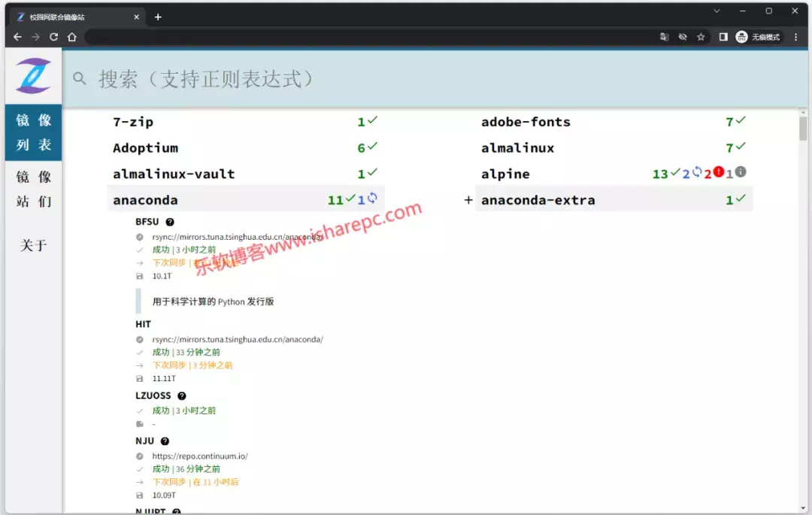Expand the alpine mirror entry
Viewport: 812px width, 515px height.
click(x=614, y=174)
